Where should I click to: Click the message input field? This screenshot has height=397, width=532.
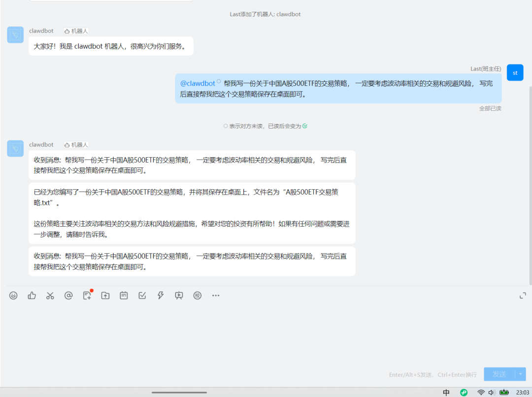pyautogui.click(x=266, y=335)
